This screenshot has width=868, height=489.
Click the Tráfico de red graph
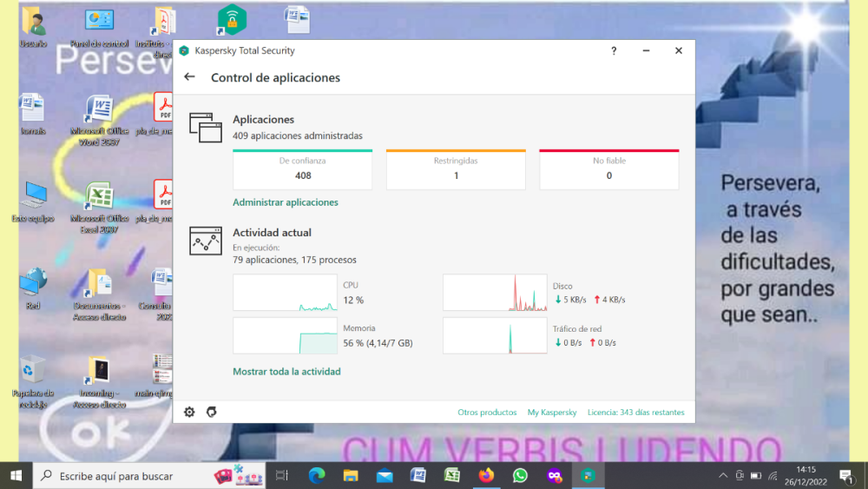coord(495,335)
